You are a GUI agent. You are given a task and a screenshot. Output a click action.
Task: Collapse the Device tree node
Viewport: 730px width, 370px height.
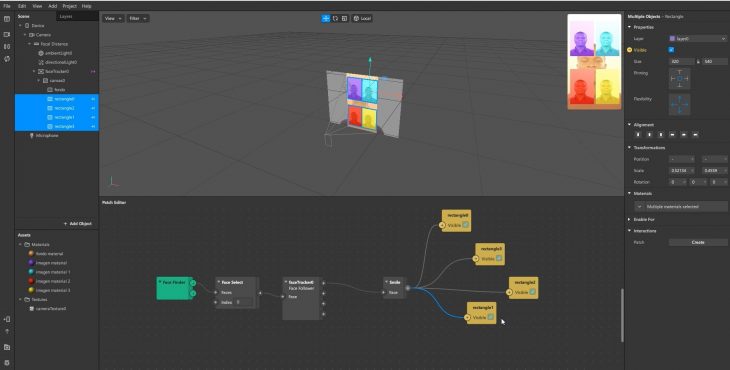(x=20, y=26)
